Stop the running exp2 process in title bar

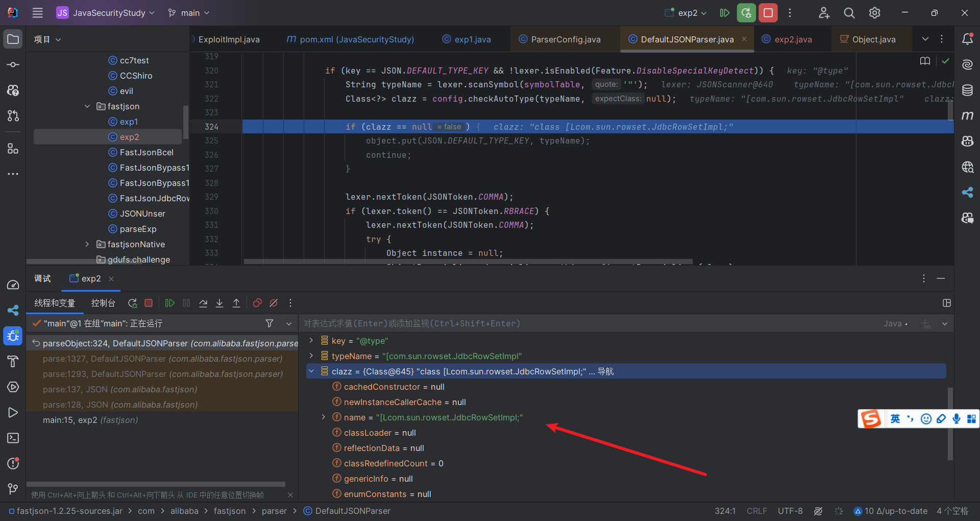tap(768, 13)
